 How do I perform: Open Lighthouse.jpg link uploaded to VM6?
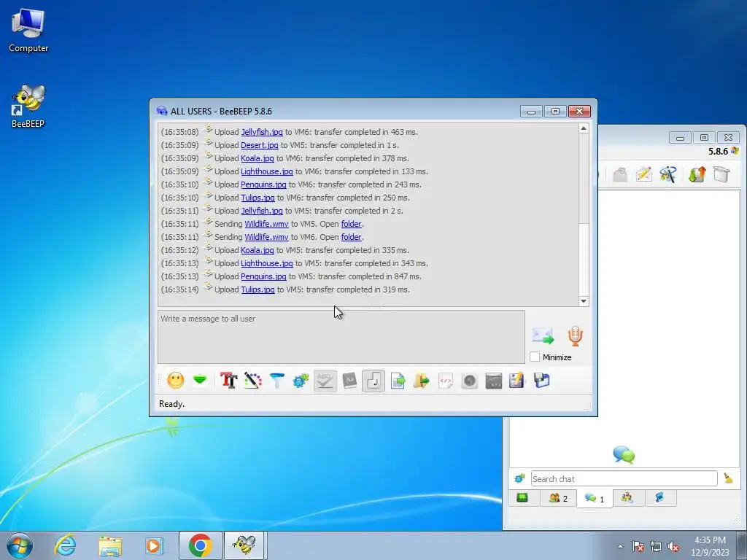(267, 171)
